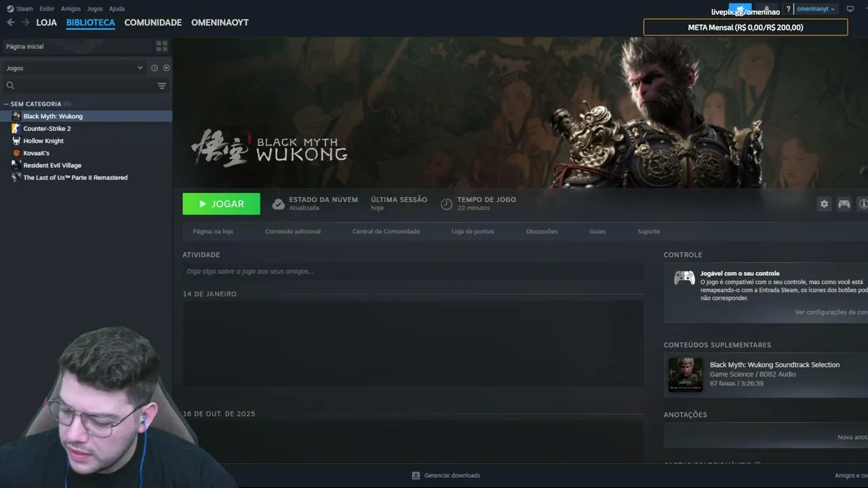868x488 pixels.
Task: Open Conteúdo adicional link
Action: tap(293, 231)
